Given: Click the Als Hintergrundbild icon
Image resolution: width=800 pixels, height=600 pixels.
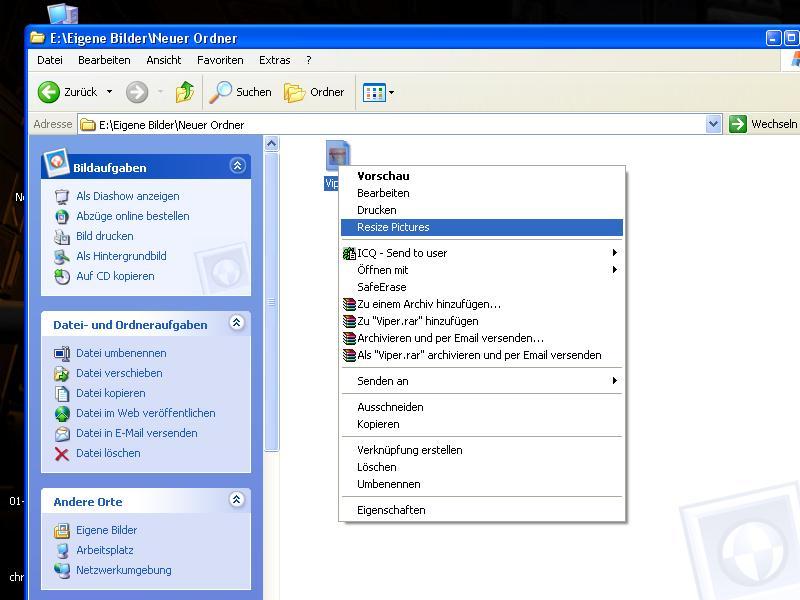Looking at the screenshot, I should tap(62, 256).
